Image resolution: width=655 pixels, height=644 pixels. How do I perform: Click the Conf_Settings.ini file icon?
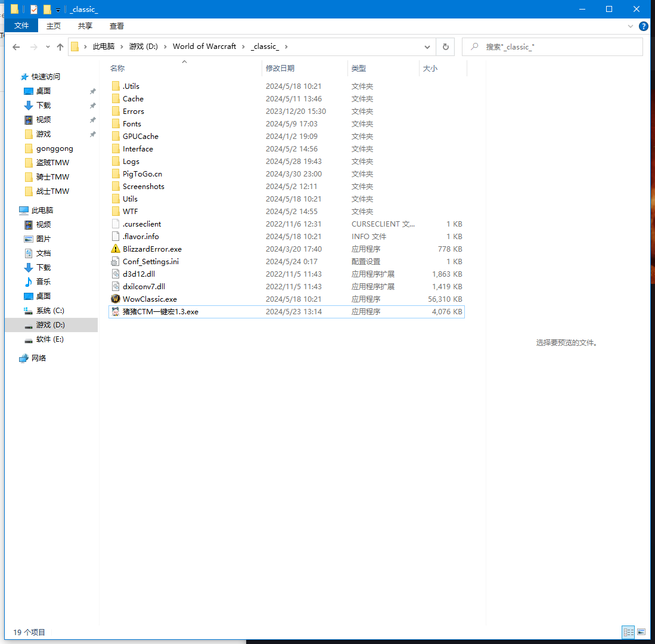click(x=116, y=261)
